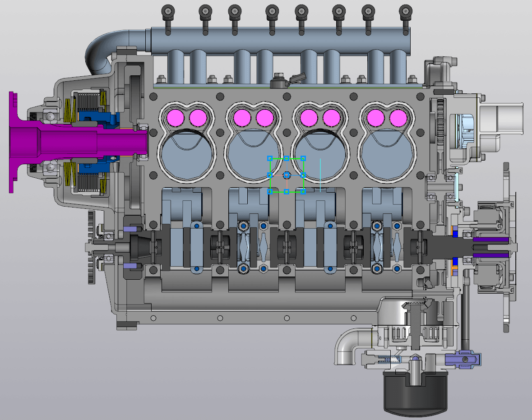Select the horizontal intake manifold plenum tube
532x420 pixels.
pyautogui.click(x=280, y=39)
